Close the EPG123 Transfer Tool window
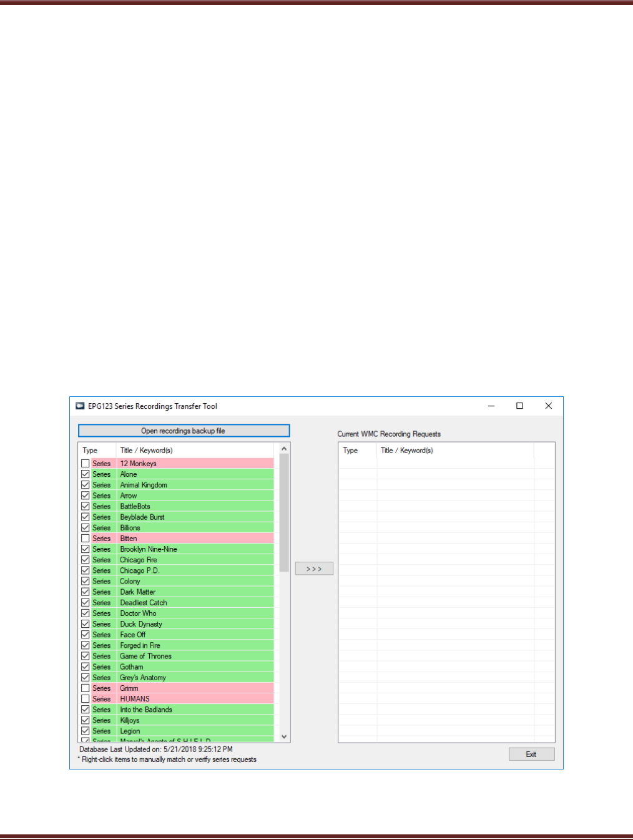This screenshot has width=633, height=840. tap(548, 406)
